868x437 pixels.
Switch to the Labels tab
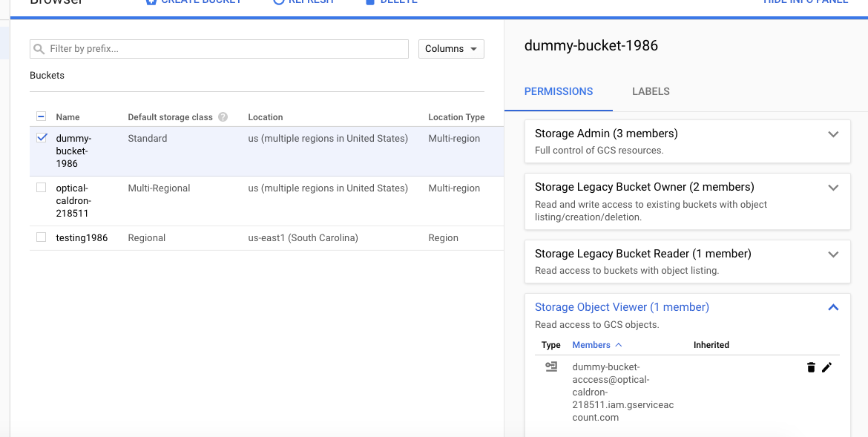tap(651, 91)
